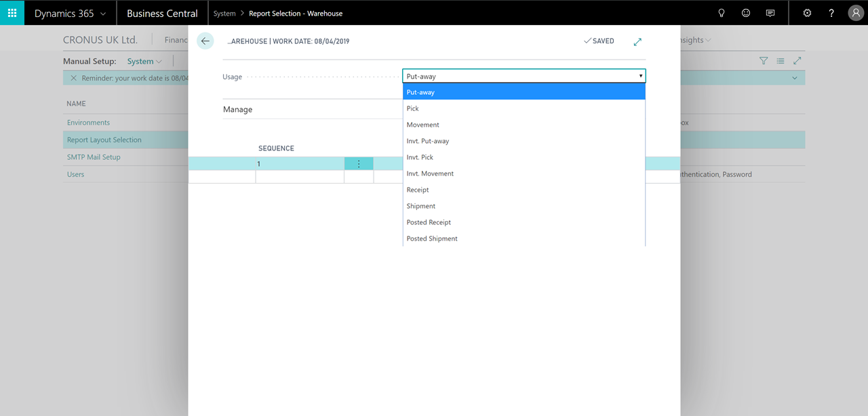The width and height of the screenshot is (868, 416).
Task: Click the Business Central title
Action: click(162, 13)
